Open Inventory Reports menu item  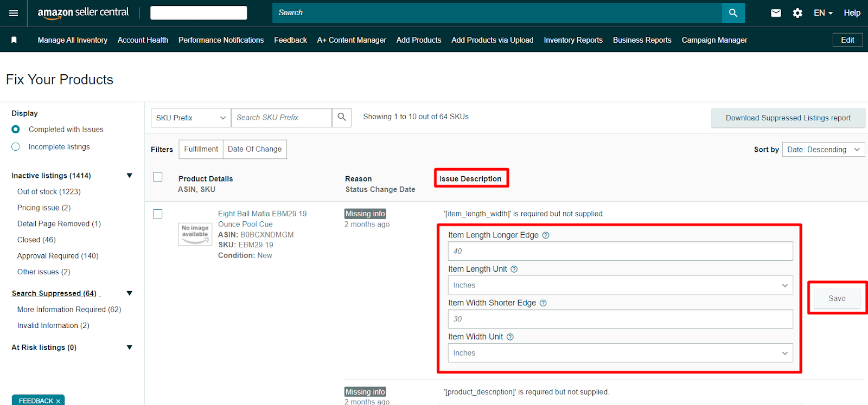point(573,40)
